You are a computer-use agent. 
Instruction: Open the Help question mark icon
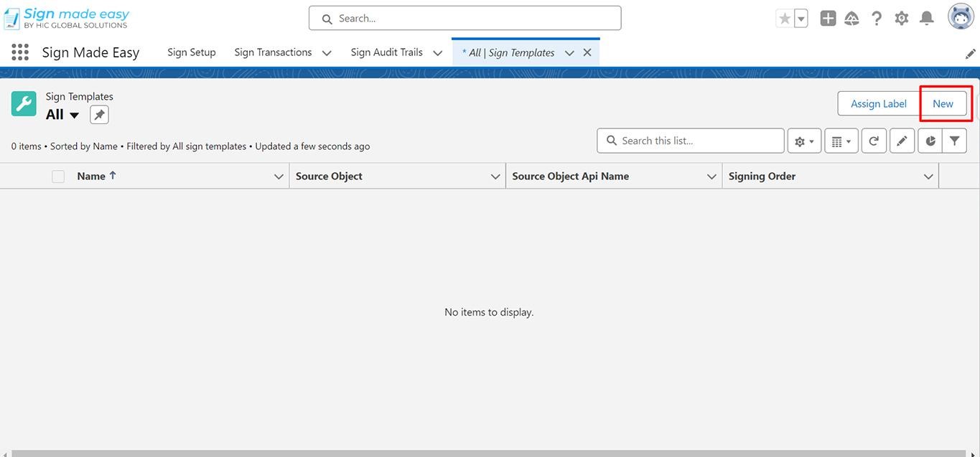point(877,19)
